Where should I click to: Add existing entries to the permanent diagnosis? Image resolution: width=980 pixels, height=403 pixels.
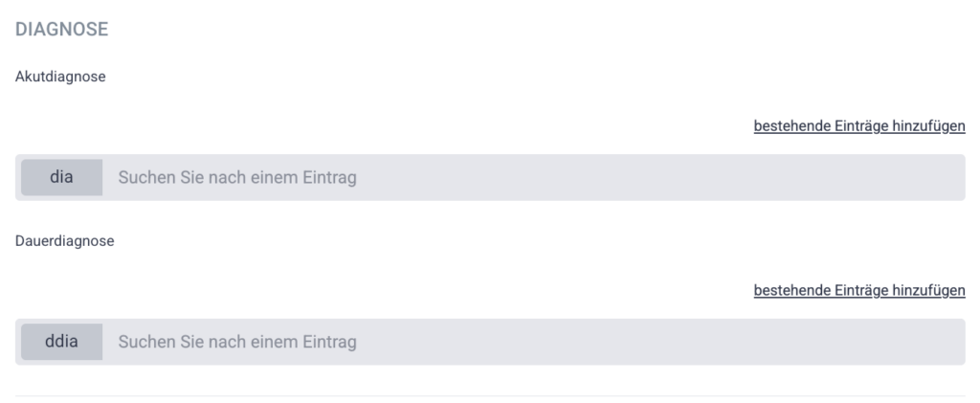tap(858, 291)
